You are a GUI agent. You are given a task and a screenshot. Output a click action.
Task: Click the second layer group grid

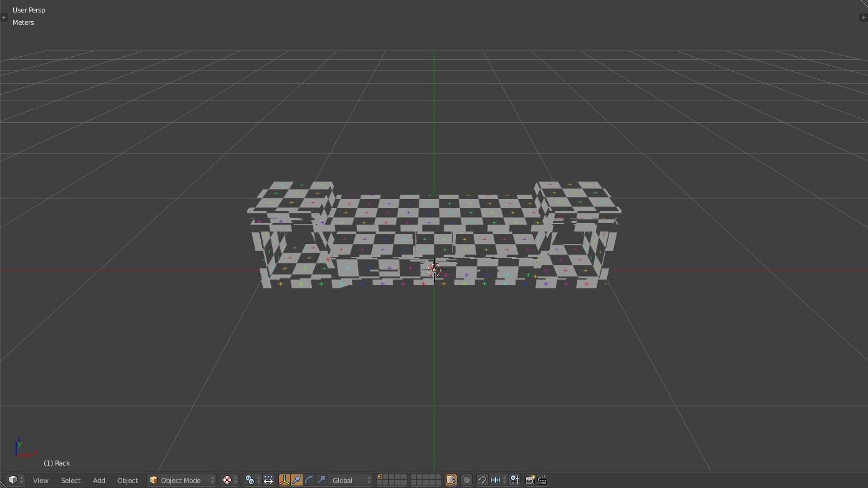click(426, 480)
